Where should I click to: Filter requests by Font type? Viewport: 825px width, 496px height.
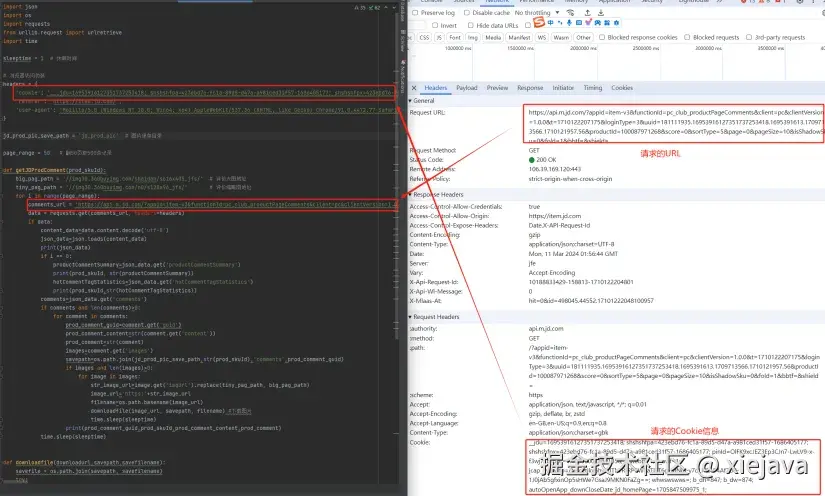[455, 37]
